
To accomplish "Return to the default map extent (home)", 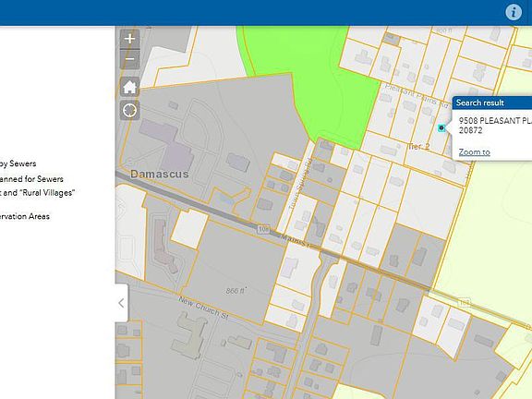I will click(129, 87).
